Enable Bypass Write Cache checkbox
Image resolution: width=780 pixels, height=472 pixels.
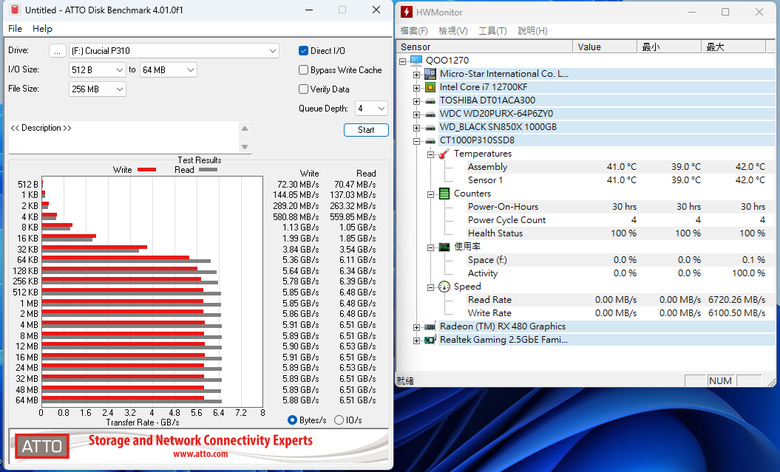(x=303, y=70)
